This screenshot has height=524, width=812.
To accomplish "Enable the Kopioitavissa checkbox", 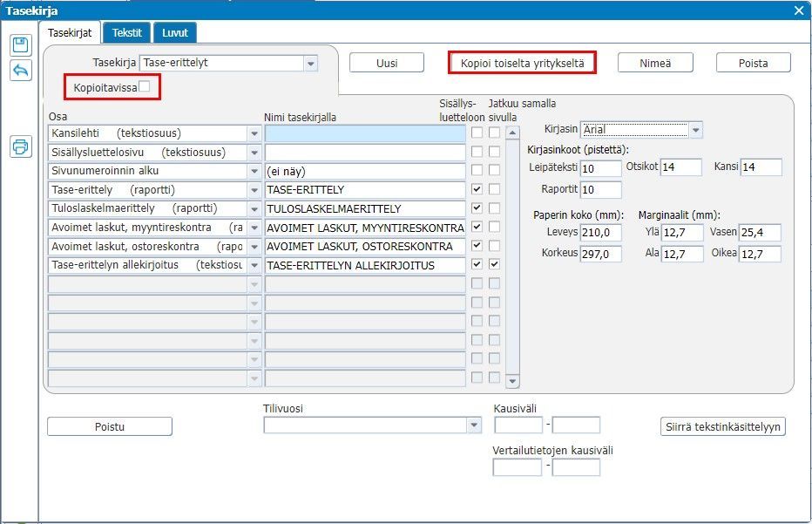I will pyautogui.click(x=145, y=86).
